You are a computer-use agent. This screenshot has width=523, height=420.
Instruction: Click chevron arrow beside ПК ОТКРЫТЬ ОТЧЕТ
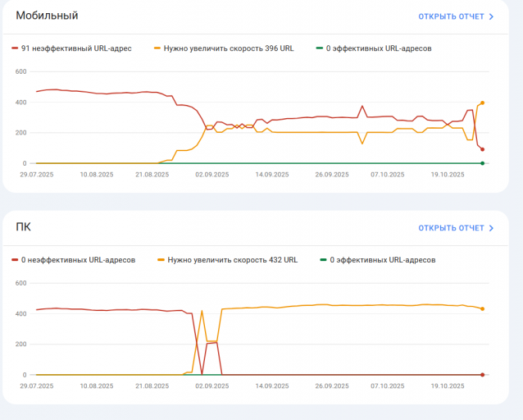coord(491,228)
